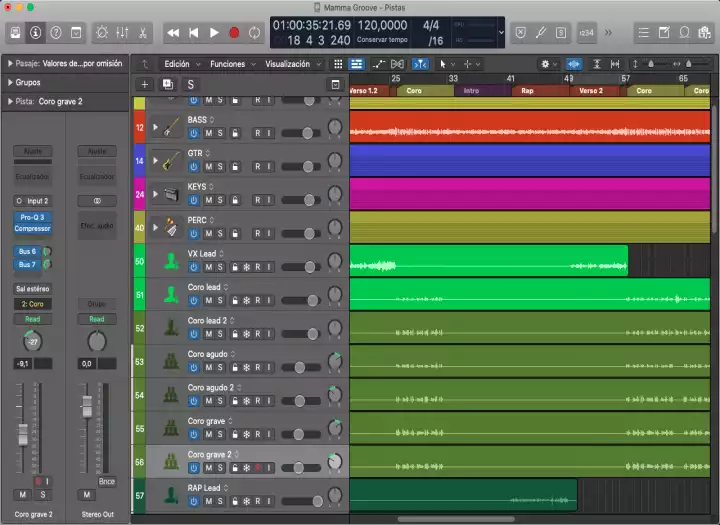Click the tempo display 120,0000
The width and height of the screenshot is (720, 525).
point(382,26)
